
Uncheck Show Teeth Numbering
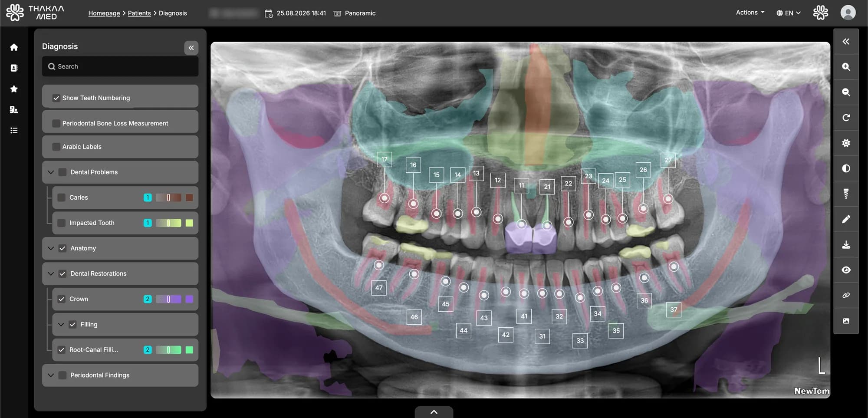(56, 98)
